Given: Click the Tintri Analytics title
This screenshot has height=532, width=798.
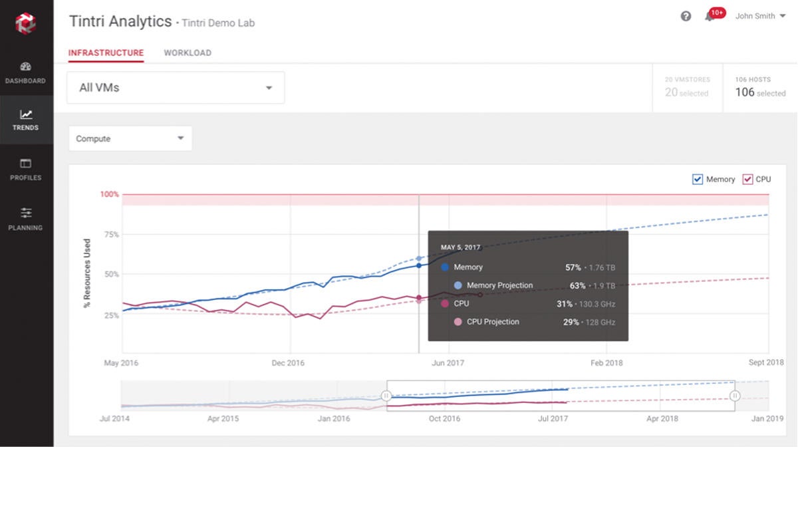Looking at the screenshot, I should [x=120, y=21].
